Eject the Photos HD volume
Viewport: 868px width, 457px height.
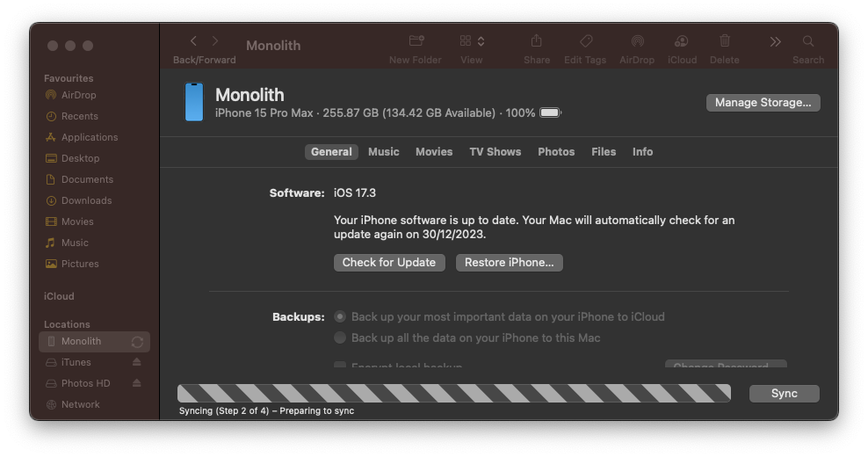[137, 383]
